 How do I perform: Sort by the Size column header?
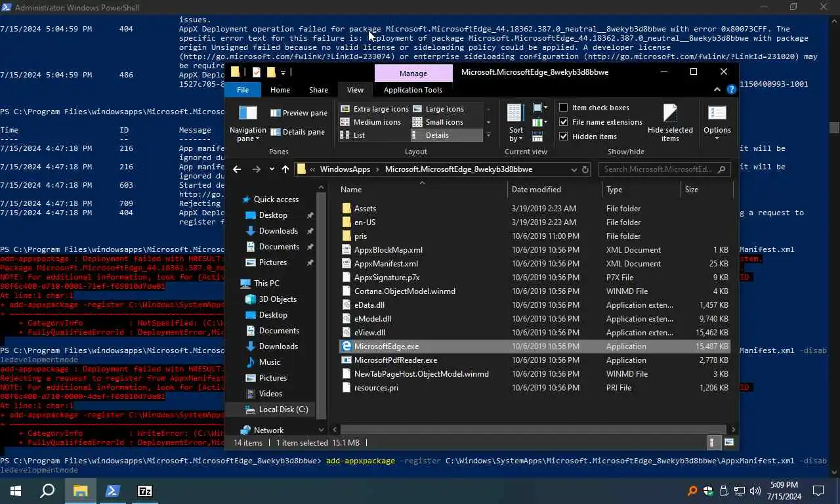click(705, 190)
